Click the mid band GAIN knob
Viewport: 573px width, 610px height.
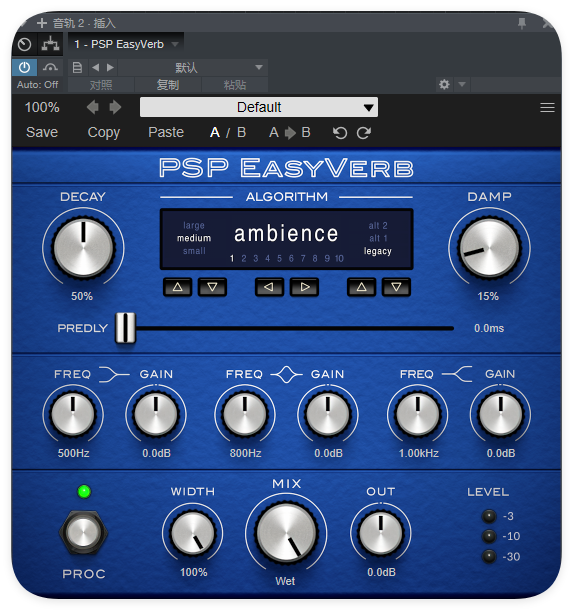[328, 413]
